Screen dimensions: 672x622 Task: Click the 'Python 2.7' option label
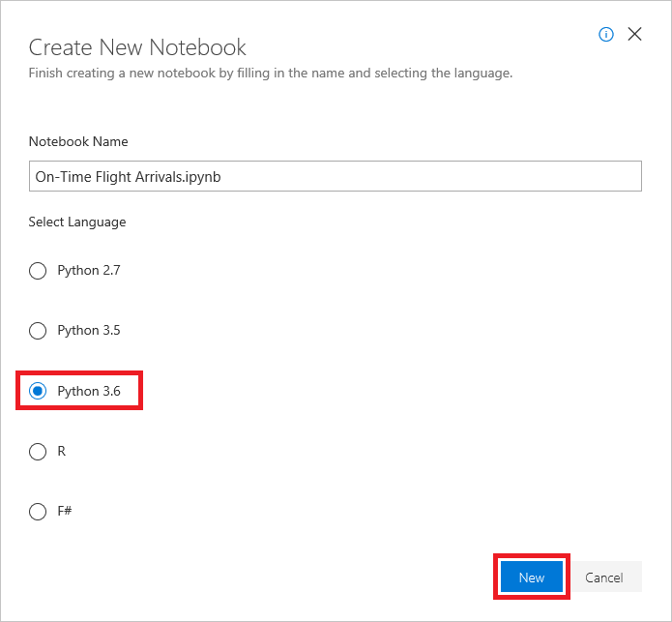point(89,271)
